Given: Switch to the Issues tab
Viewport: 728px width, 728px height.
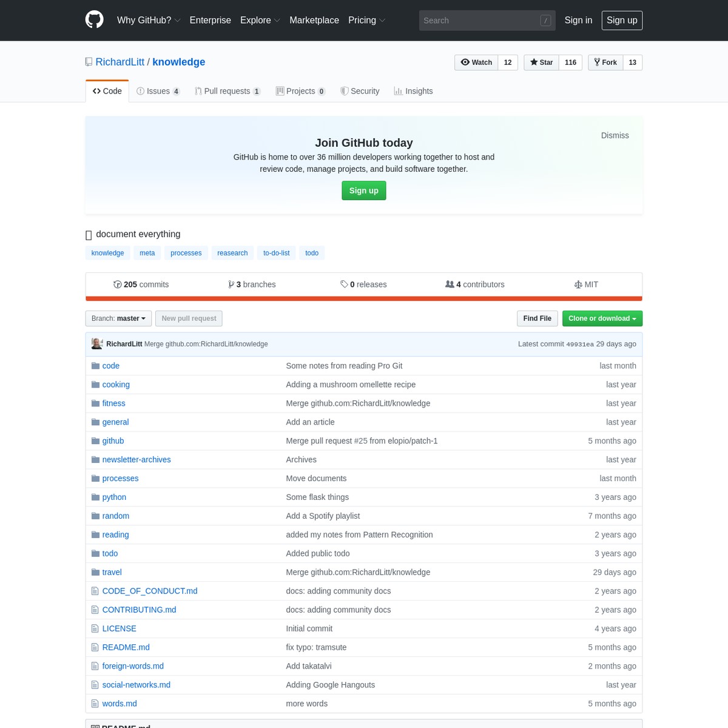Looking at the screenshot, I should [x=158, y=91].
